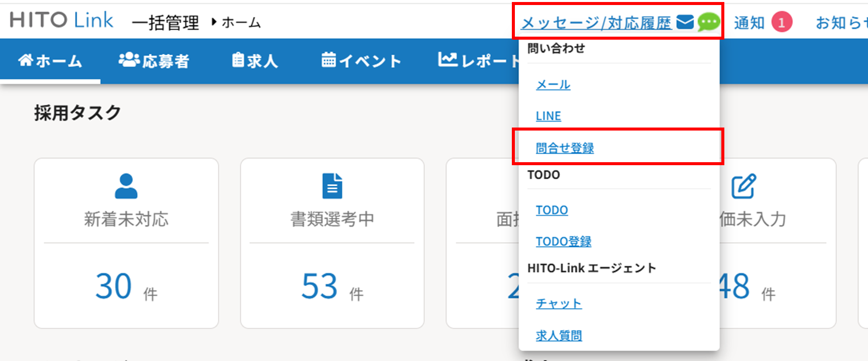The height and width of the screenshot is (361, 868).
Task: Expand the メッセージ/対応履歴 dropdown menu
Action: (x=596, y=23)
